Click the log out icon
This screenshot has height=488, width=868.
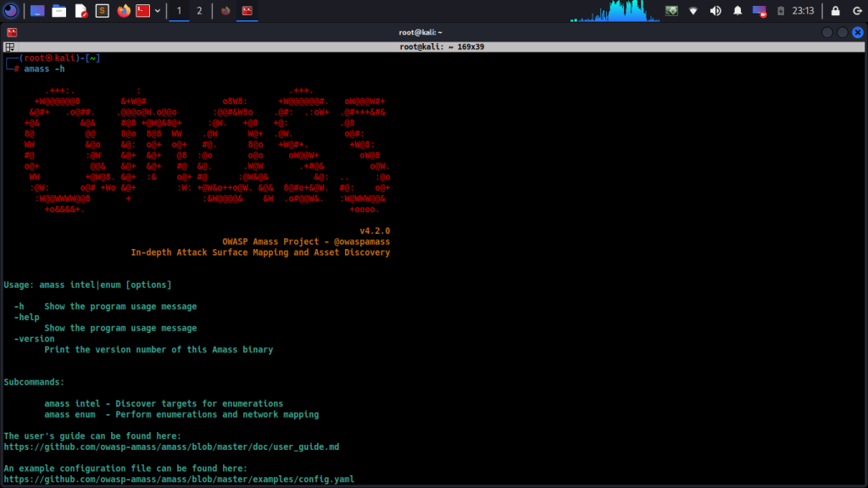[857, 10]
